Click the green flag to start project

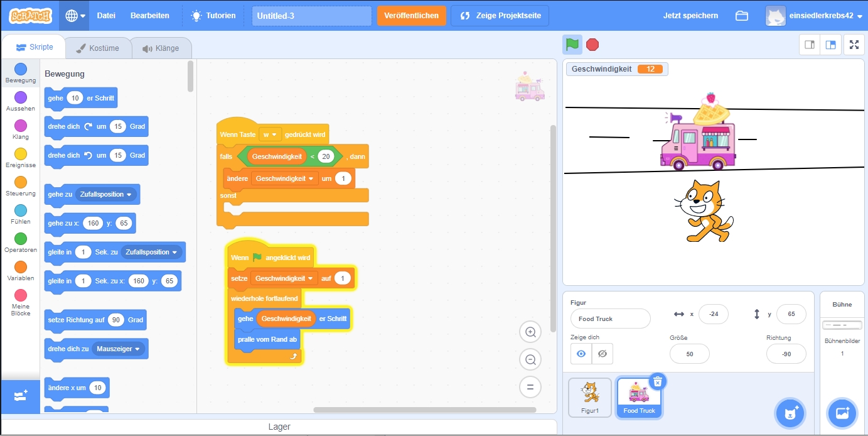(572, 45)
